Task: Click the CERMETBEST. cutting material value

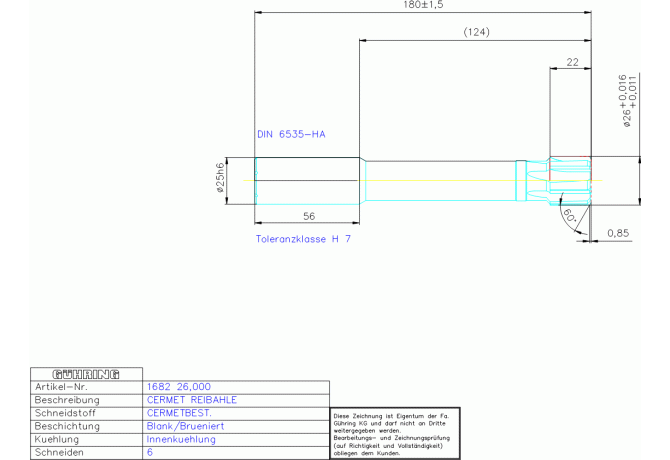Action: click(x=179, y=413)
